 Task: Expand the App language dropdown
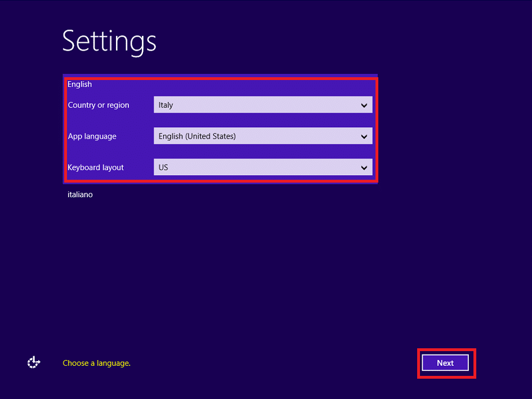(x=263, y=136)
